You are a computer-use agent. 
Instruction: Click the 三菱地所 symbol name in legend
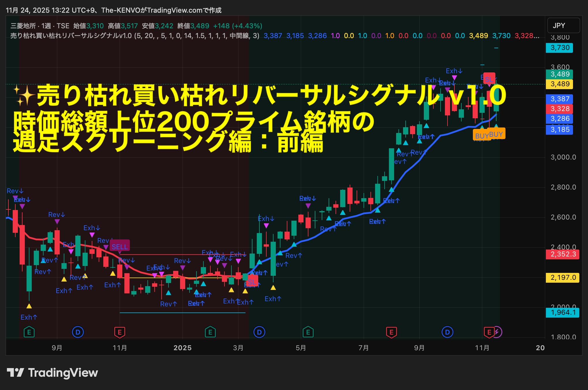tap(23, 26)
